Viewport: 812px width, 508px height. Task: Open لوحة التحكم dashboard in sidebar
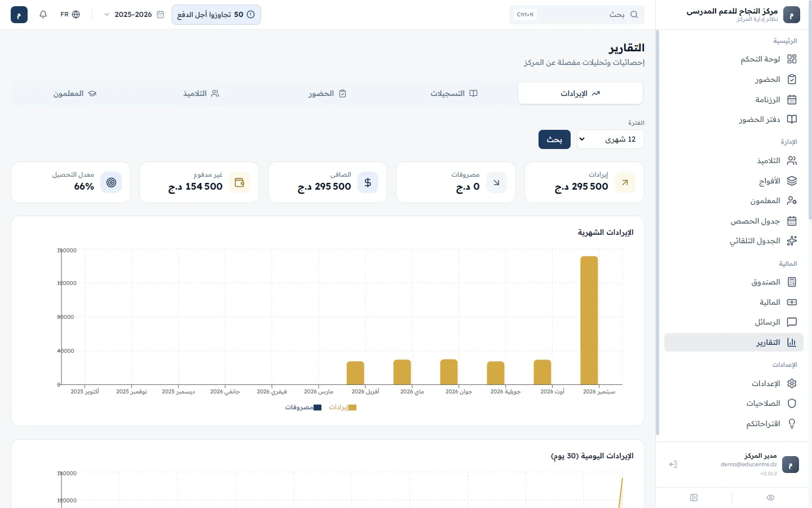pyautogui.click(x=734, y=59)
